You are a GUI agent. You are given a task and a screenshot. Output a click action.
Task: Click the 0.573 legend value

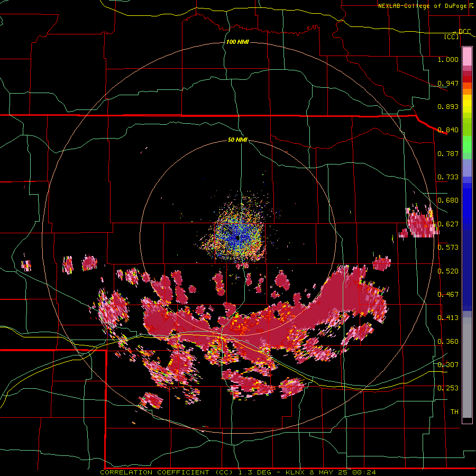click(448, 248)
